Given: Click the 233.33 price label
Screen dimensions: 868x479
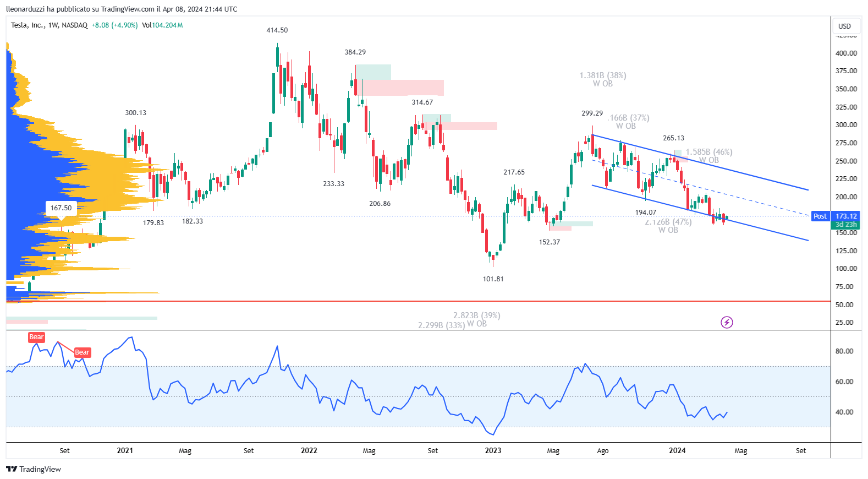Looking at the screenshot, I should 334,184.
